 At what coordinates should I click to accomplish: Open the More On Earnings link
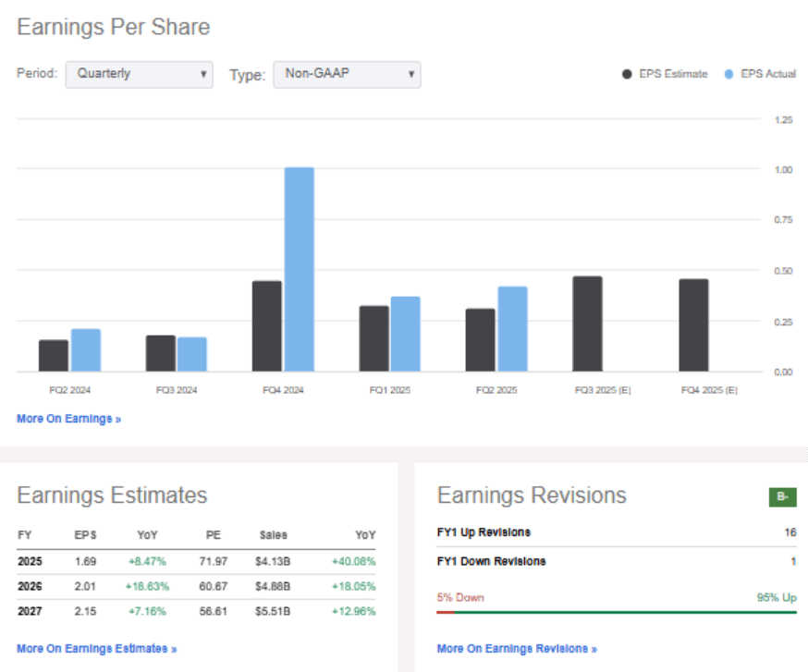tap(68, 419)
